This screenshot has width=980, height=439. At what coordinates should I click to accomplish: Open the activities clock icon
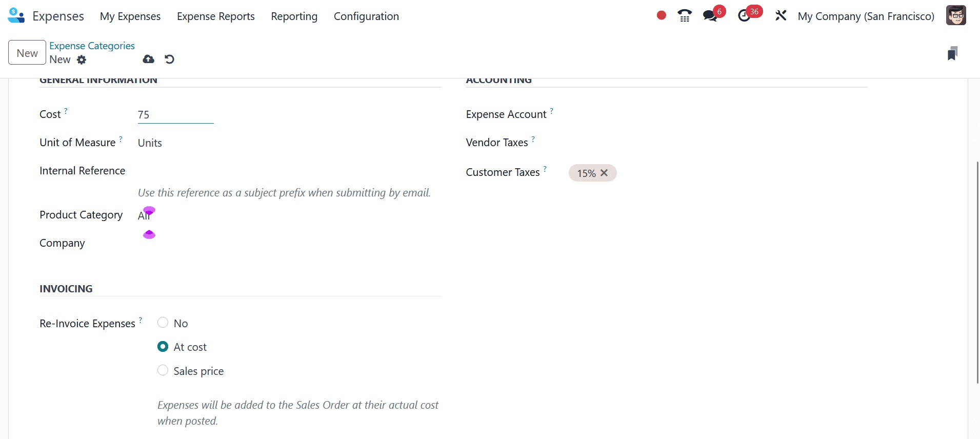pyautogui.click(x=744, y=16)
